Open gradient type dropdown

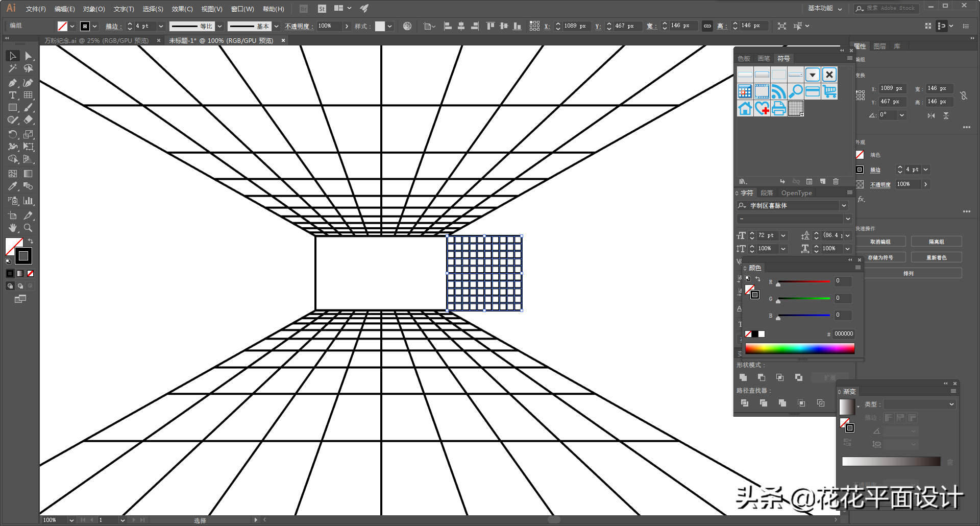[x=951, y=404]
